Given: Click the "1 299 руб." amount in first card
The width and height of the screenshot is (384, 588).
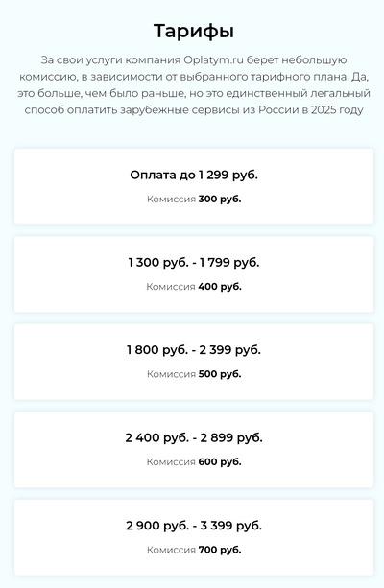Looking at the screenshot, I should [228, 176].
